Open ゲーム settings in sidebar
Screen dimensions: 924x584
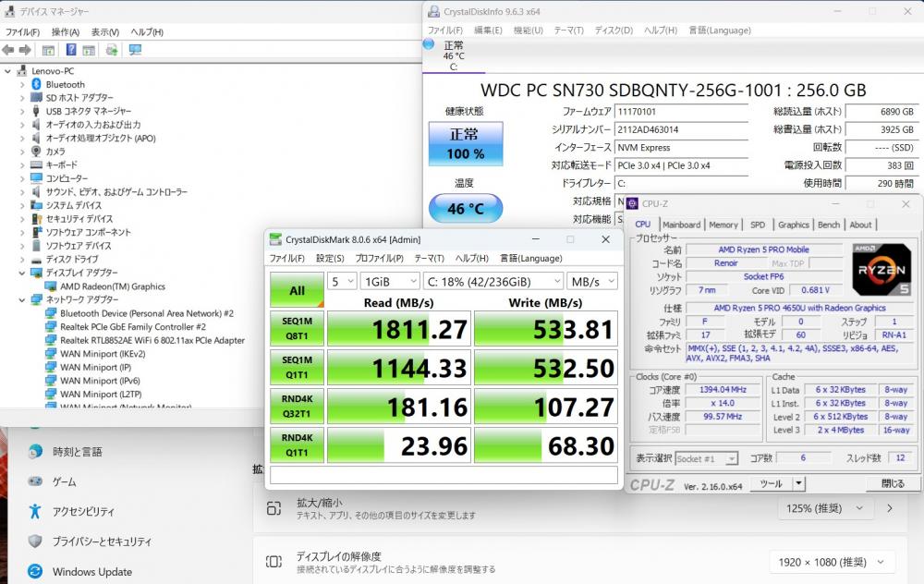click(64, 481)
